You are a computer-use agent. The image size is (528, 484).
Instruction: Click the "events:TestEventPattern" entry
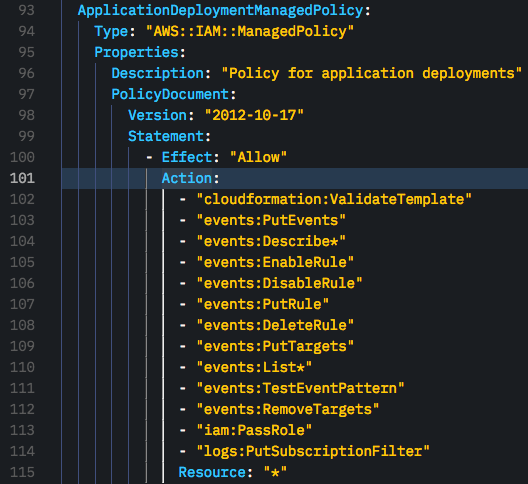pos(300,388)
